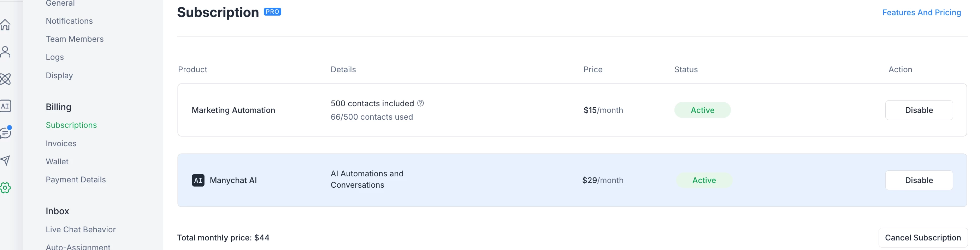Click the contacts included help icon

coord(420,103)
